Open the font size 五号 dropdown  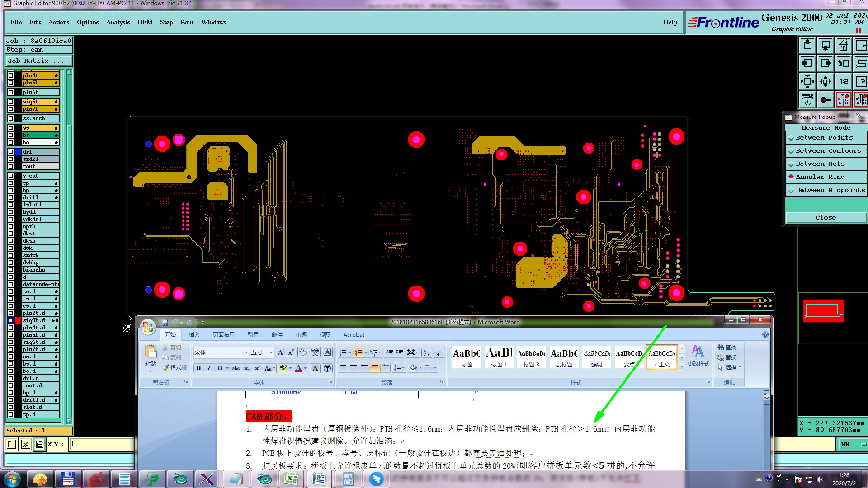click(x=271, y=352)
